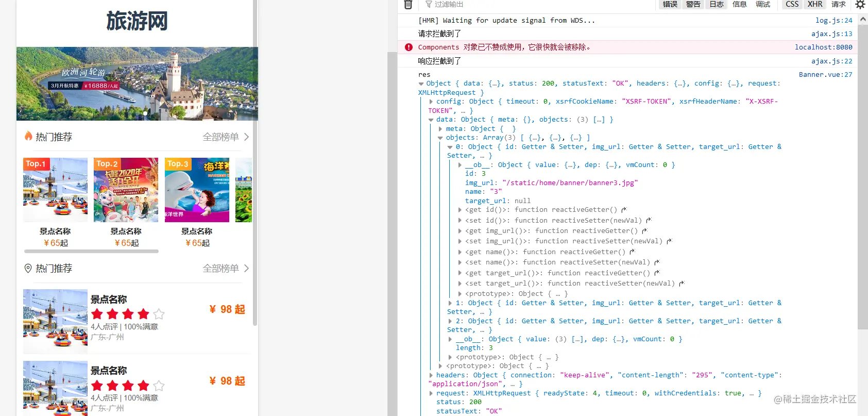Expand the config Object node
Image resolution: width=868 pixels, height=416 pixels.
431,102
